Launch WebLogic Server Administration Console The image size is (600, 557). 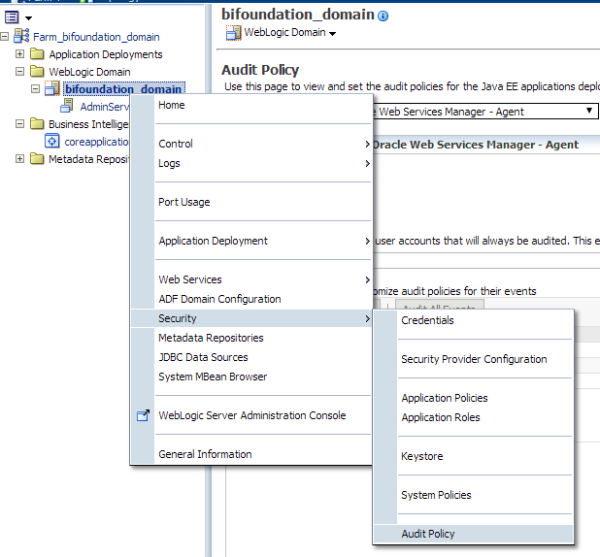(251, 415)
